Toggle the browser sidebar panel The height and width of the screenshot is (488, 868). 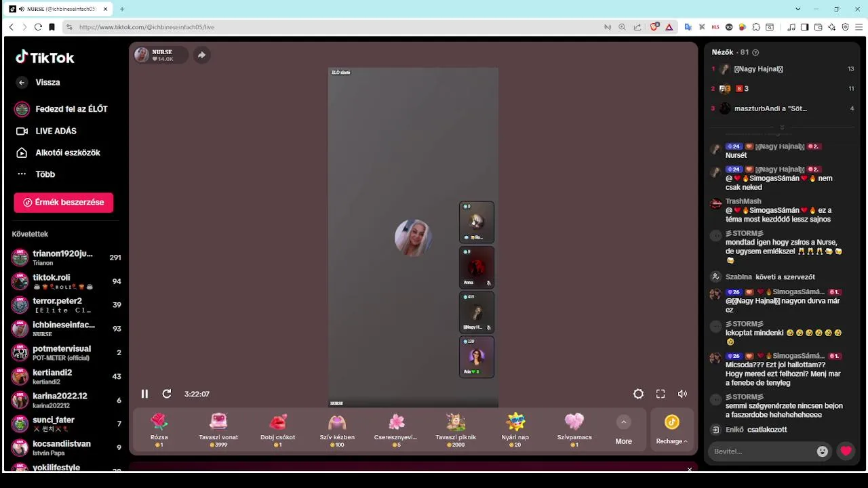click(x=805, y=27)
